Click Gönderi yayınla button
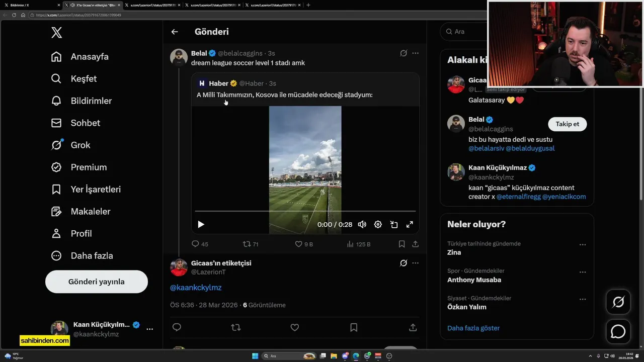The height and width of the screenshot is (362, 644). (x=97, y=282)
